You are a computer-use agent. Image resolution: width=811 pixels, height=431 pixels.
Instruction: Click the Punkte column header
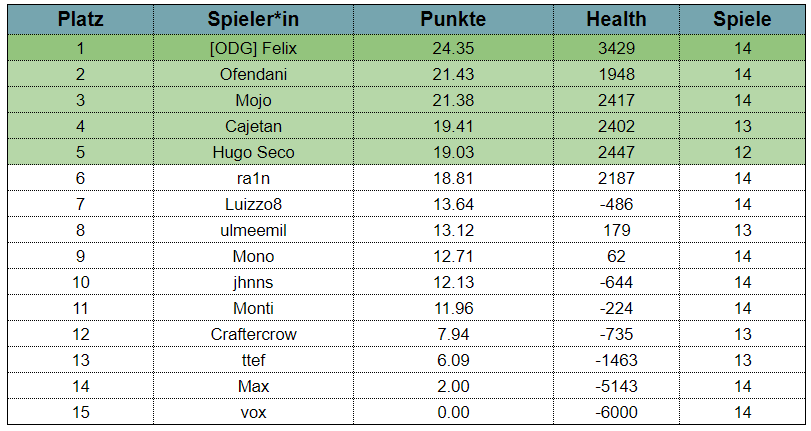(x=453, y=19)
